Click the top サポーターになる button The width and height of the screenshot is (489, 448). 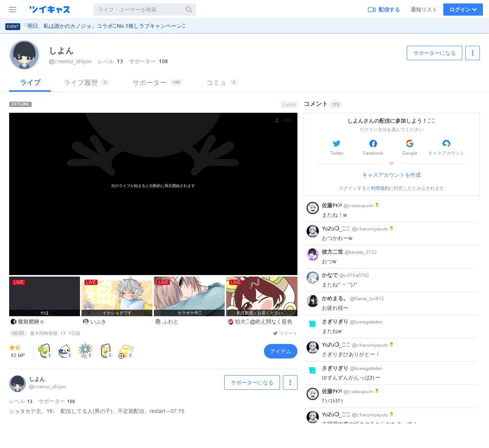435,53
